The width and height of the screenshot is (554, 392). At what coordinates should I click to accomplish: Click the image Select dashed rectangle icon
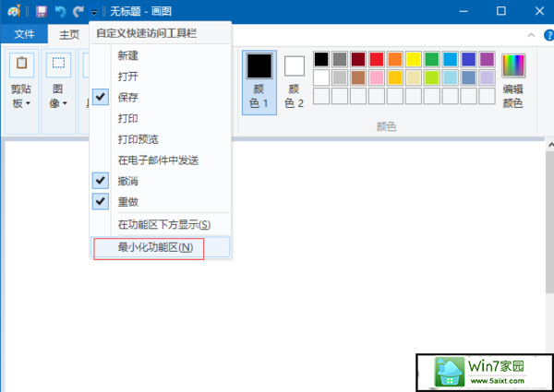tap(57, 65)
